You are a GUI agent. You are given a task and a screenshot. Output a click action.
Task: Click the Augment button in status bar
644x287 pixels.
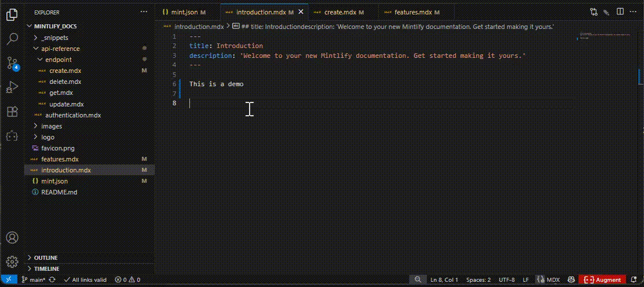[x=602, y=279]
